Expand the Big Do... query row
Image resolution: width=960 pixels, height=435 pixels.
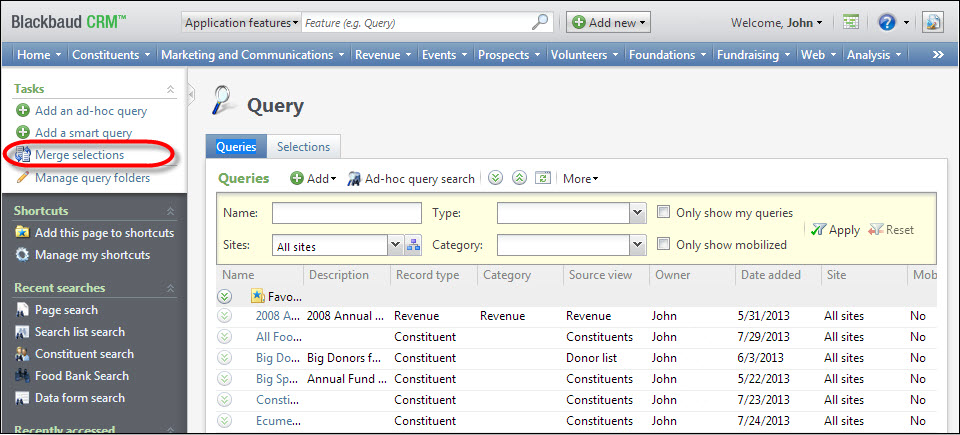225,358
